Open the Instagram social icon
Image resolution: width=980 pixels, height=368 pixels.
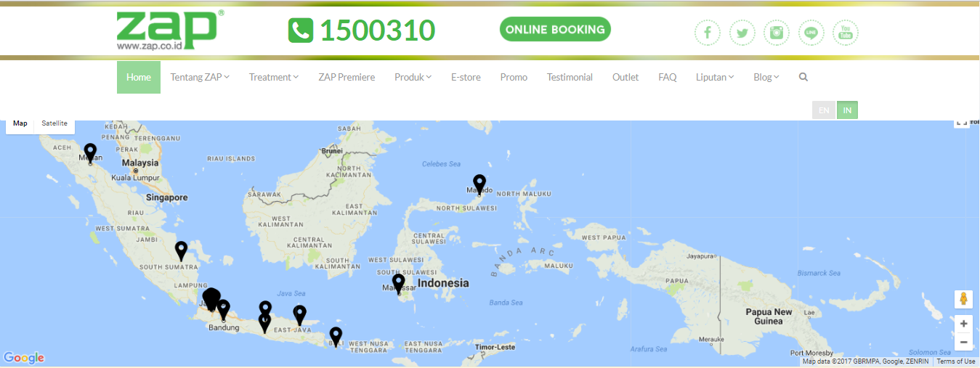[x=777, y=33]
